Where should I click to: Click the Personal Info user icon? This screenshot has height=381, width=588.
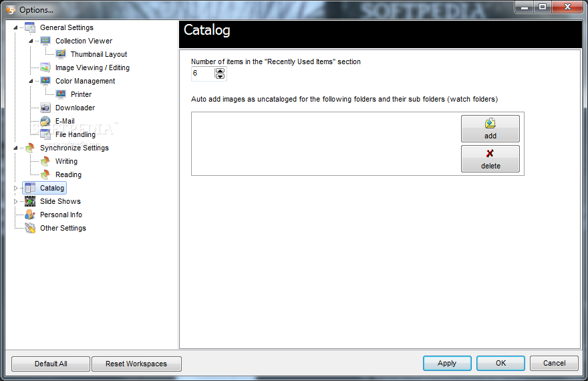pyautogui.click(x=30, y=215)
